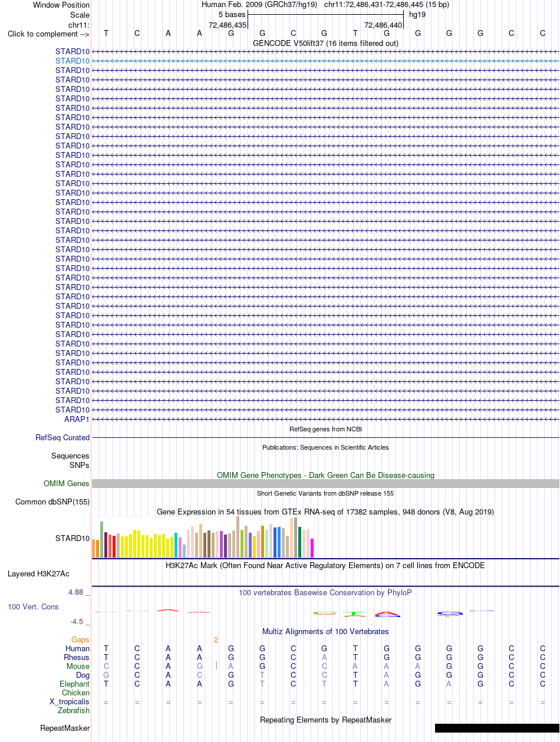The image size is (560, 742).
Task: Click the RefSeq Curated track label
Action: click(62, 437)
